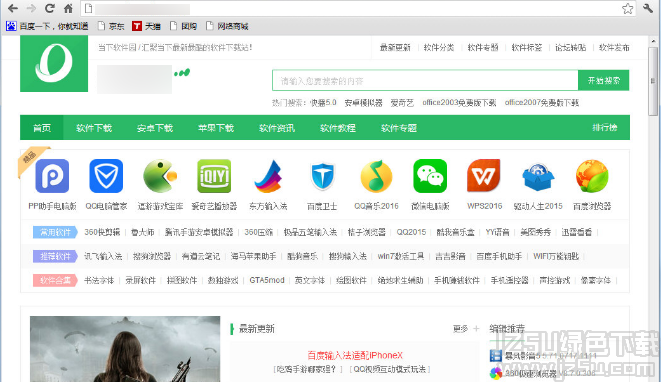
Task: Open the 360快剪辑 link
Action: [x=102, y=232]
